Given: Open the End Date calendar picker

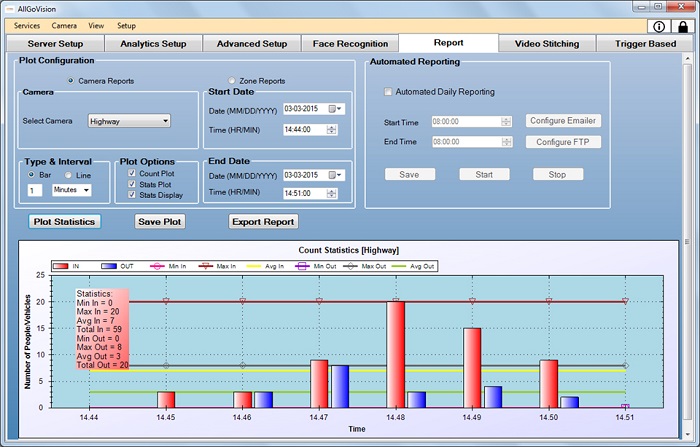Looking at the screenshot, I should click(x=335, y=175).
